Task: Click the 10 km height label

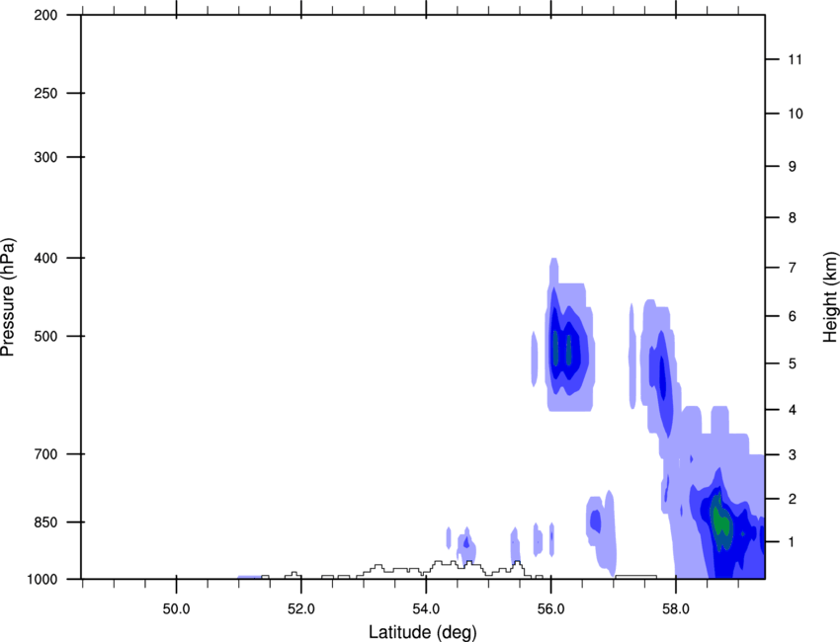Action: (796, 114)
